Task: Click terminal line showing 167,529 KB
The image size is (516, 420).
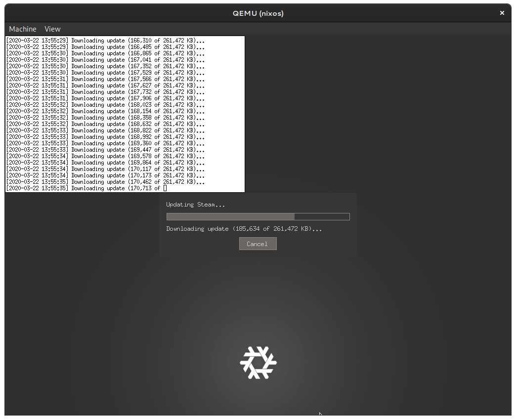Action: [105, 73]
